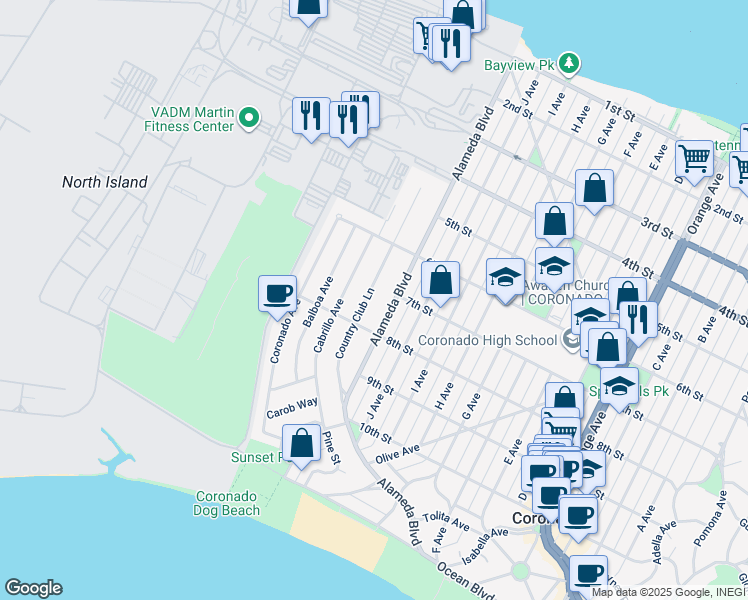This screenshot has width=748, height=600.
Task: Click the Ocean Blvd street label
Action: coord(465,580)
